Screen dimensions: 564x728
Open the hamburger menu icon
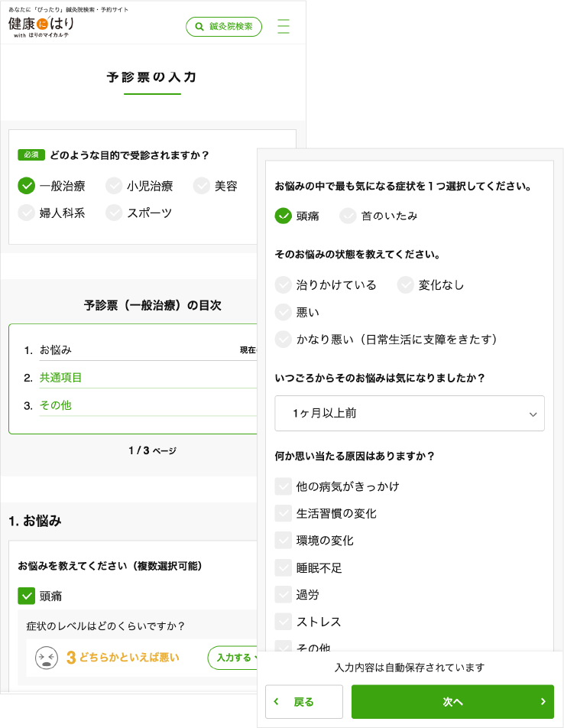tap(284, 27)
